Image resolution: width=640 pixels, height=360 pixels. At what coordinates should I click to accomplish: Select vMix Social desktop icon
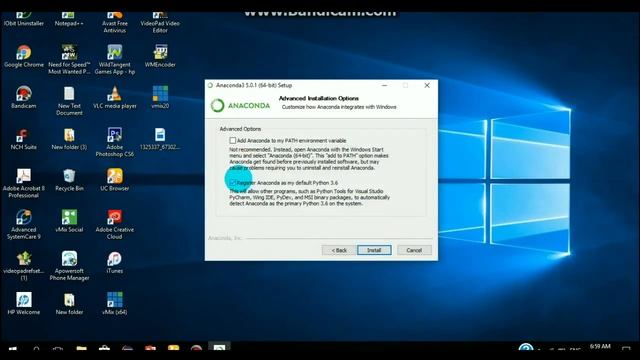(x=69, y=222)
